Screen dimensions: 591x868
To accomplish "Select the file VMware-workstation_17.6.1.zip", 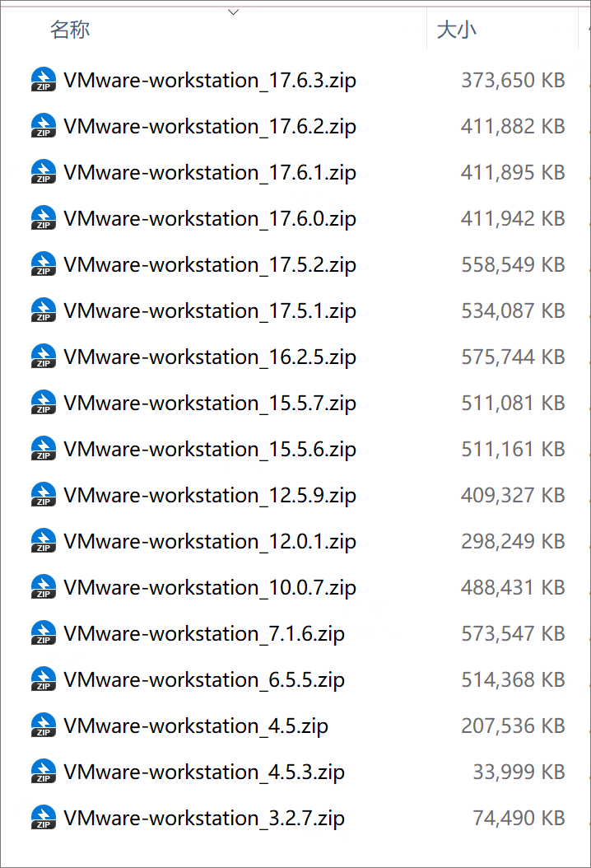I will click(x=209, y=172).
